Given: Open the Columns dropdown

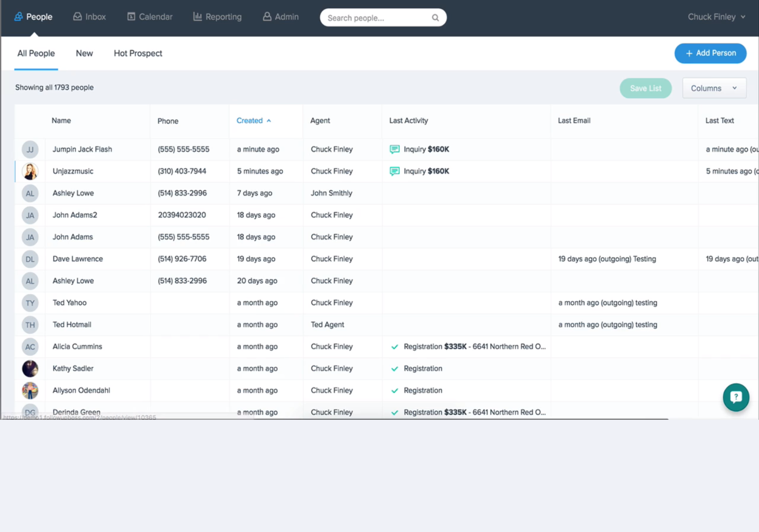Looking at the screenshot, I should click(713, 88).
